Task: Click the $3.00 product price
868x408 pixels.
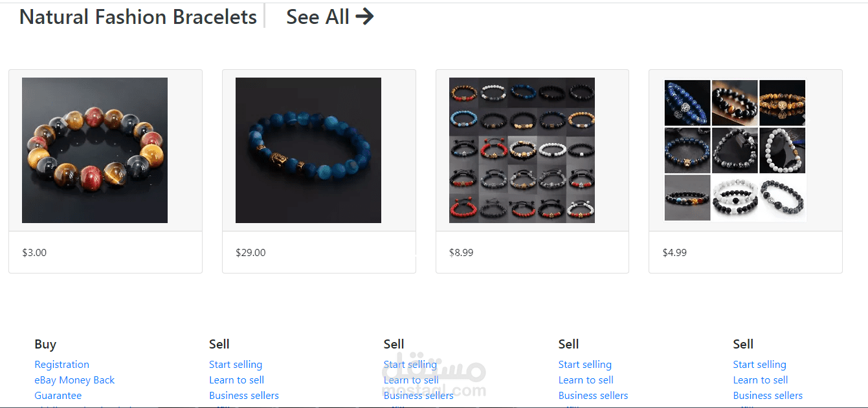Action: (34, 253)
